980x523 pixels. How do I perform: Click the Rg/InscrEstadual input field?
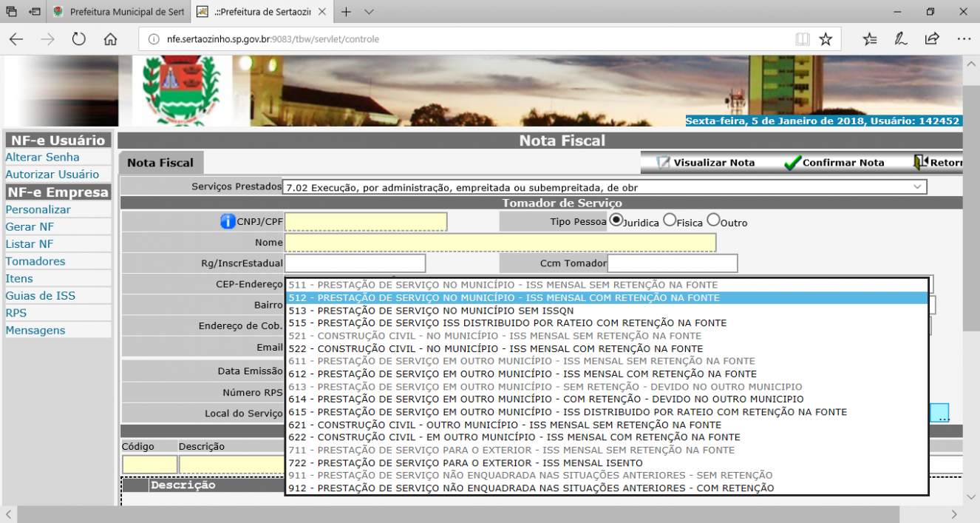click(x=355, y=263)
